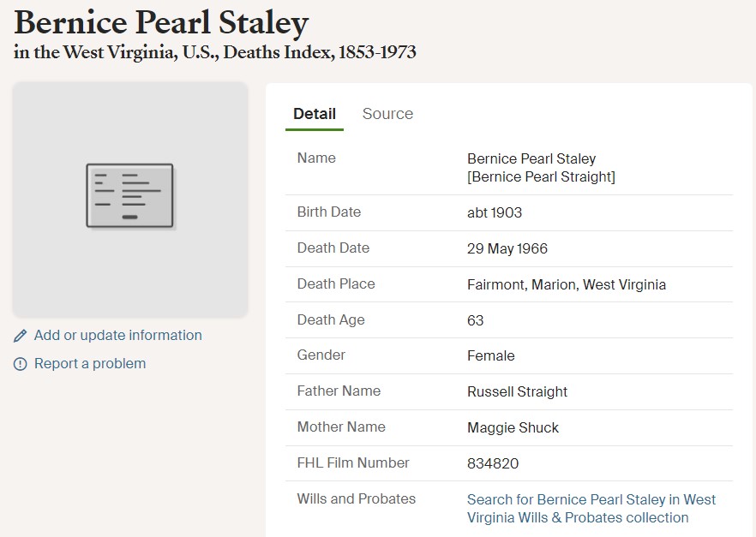Viewport: 756px width, 537px height.
Task: Click the Birth Date value abt 1903
Action: [x=495, y=212]
